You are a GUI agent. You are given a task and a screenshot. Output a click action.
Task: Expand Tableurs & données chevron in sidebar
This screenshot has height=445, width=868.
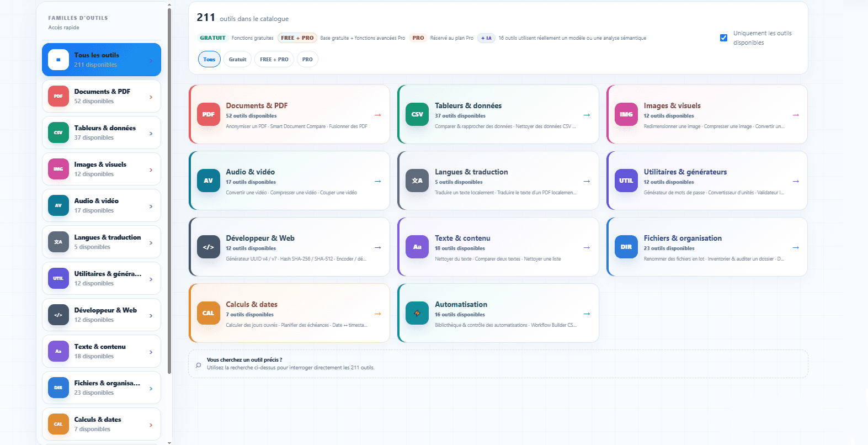[151, 134]
